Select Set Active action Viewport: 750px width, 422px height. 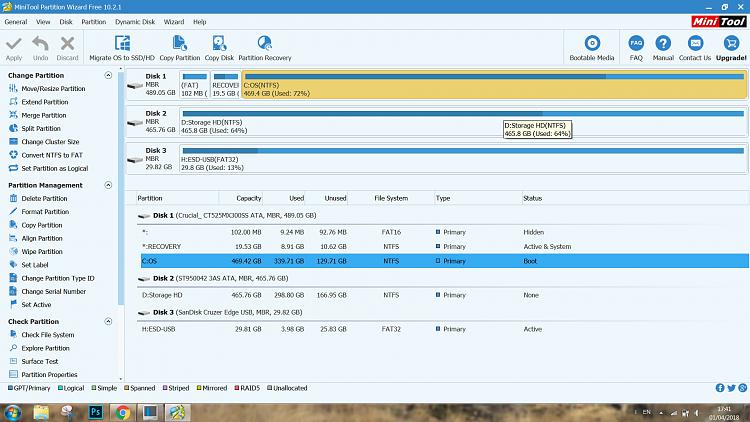[36, 305]
